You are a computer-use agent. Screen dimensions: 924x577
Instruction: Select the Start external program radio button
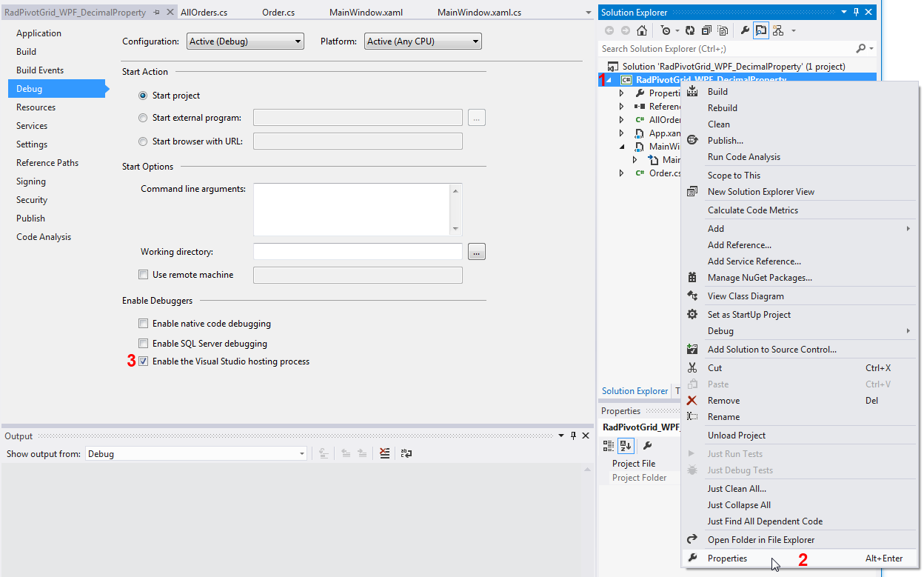point(143,118)
